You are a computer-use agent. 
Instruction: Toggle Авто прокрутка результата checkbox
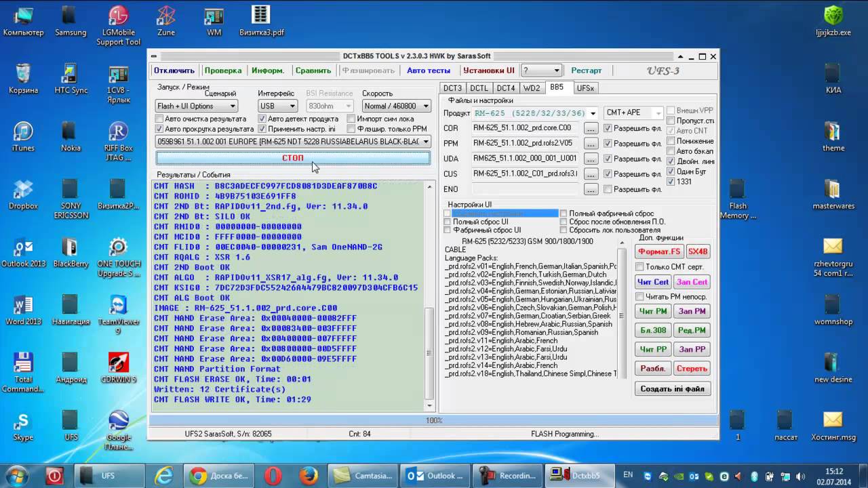(x=159, y=129)
